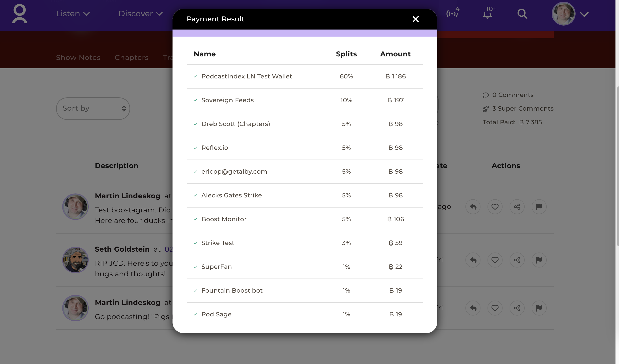This screenshot has width=619, height=364.
Task: Click Martin Lindeskog's avatar on the test boostagram
Action: (75, 207)
